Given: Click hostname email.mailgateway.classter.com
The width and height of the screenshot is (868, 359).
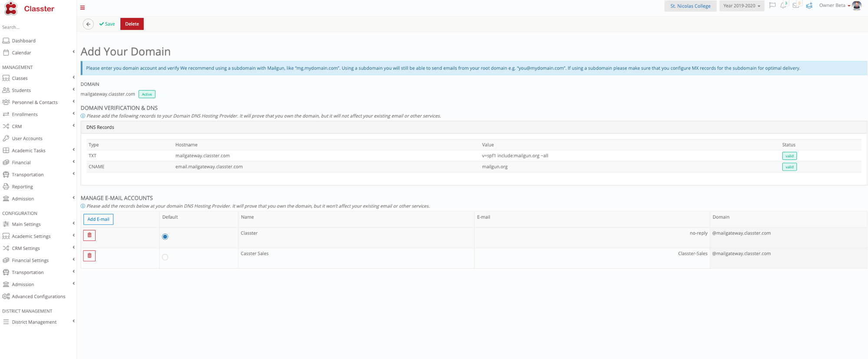Looking at the screenshot, I should tap(209, 167).
